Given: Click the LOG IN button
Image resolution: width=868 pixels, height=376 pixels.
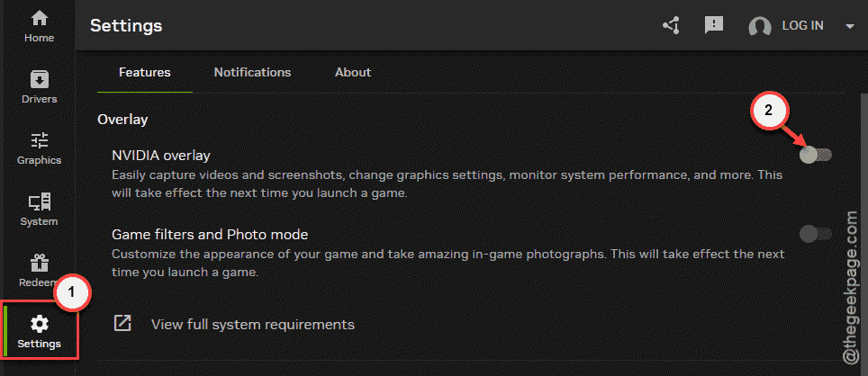Looking at the screenshot, I should (x=802, y=25).
